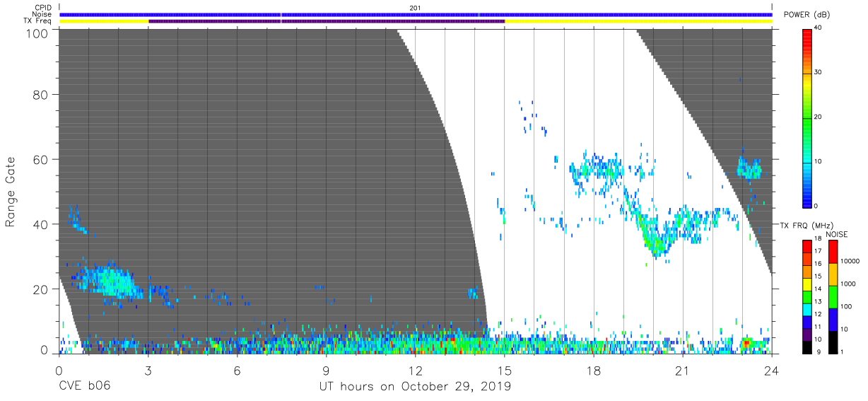The height and width of the screenshot is (401, 868).
Task: Click the 20 tick on the power colorbar
Action: [818, 117]
